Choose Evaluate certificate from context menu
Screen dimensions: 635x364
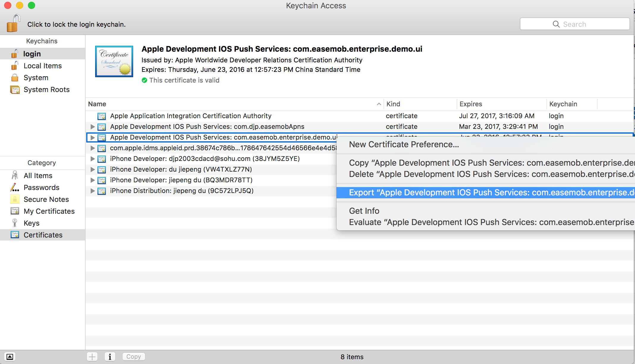(486, 222)
